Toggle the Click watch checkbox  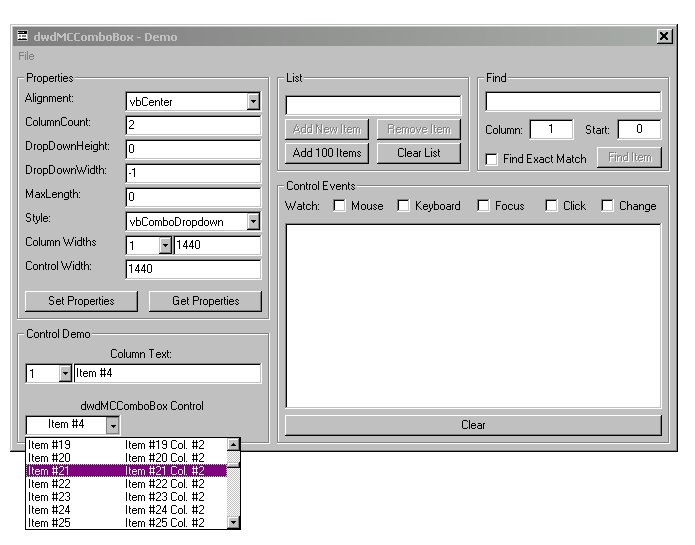pos(551,206)
